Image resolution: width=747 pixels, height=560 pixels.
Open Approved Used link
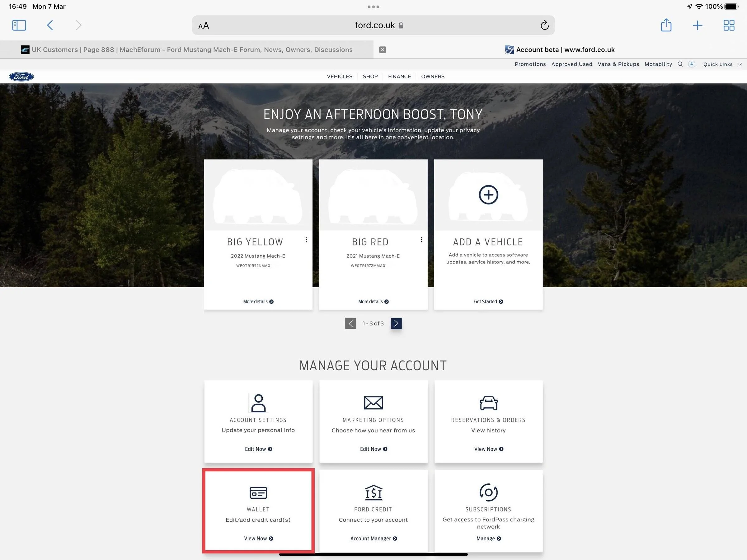(572, 64)
